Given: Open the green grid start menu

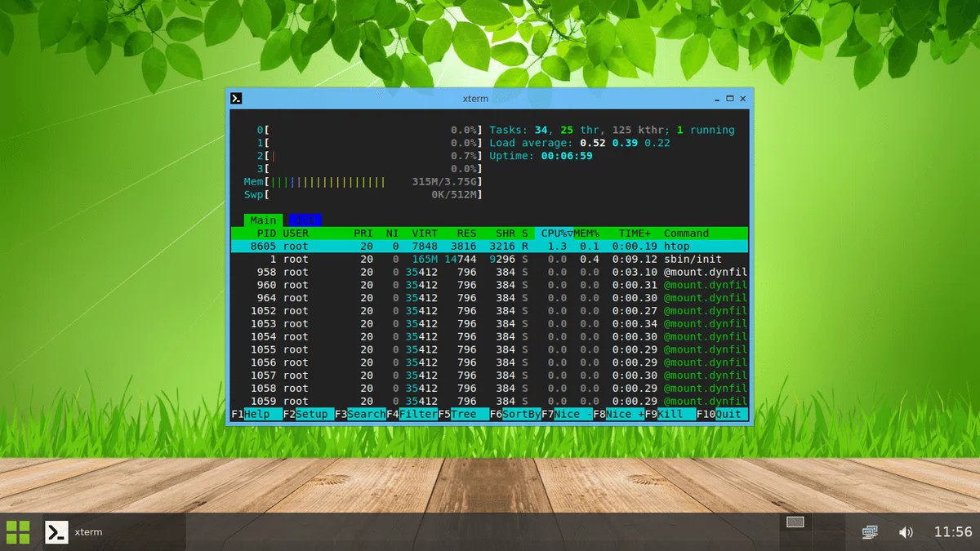Looking at the screenshot, I should click(x=18, y=532).
